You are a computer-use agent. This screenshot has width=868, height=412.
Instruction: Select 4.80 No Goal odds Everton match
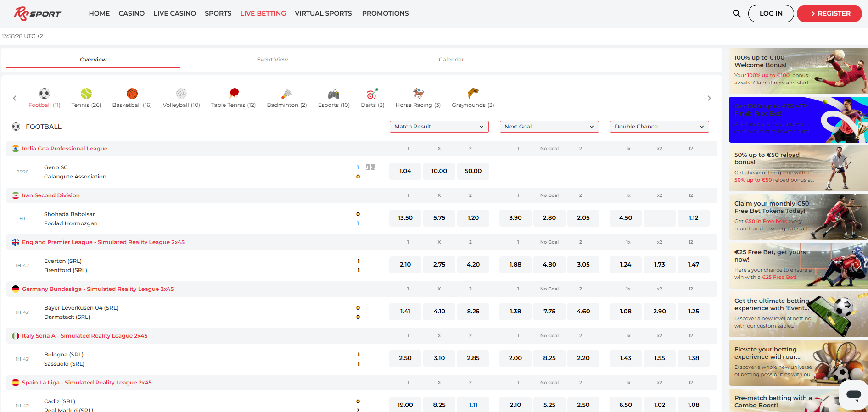[549, 265]
